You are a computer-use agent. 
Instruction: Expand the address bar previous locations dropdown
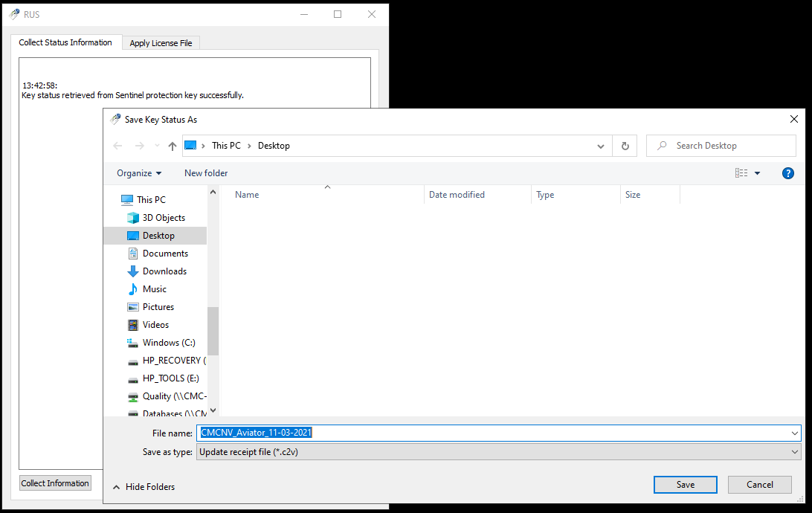(601, 146)
